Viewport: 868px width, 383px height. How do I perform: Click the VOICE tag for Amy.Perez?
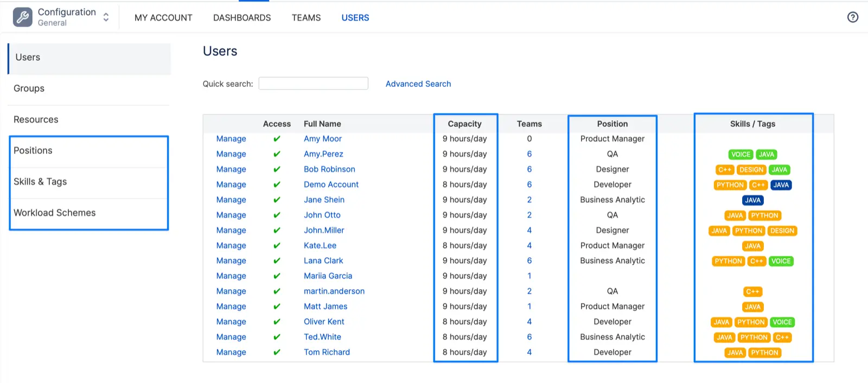coord(741,155)
